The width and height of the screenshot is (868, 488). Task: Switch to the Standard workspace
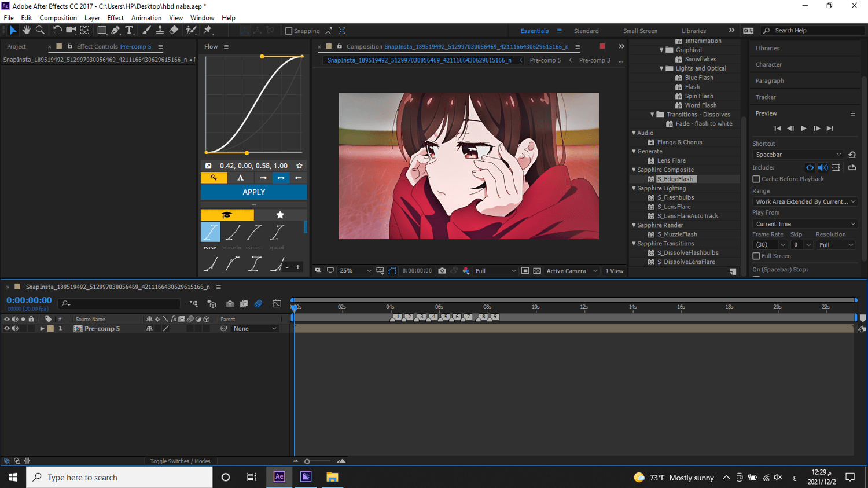tap(586, 31)
